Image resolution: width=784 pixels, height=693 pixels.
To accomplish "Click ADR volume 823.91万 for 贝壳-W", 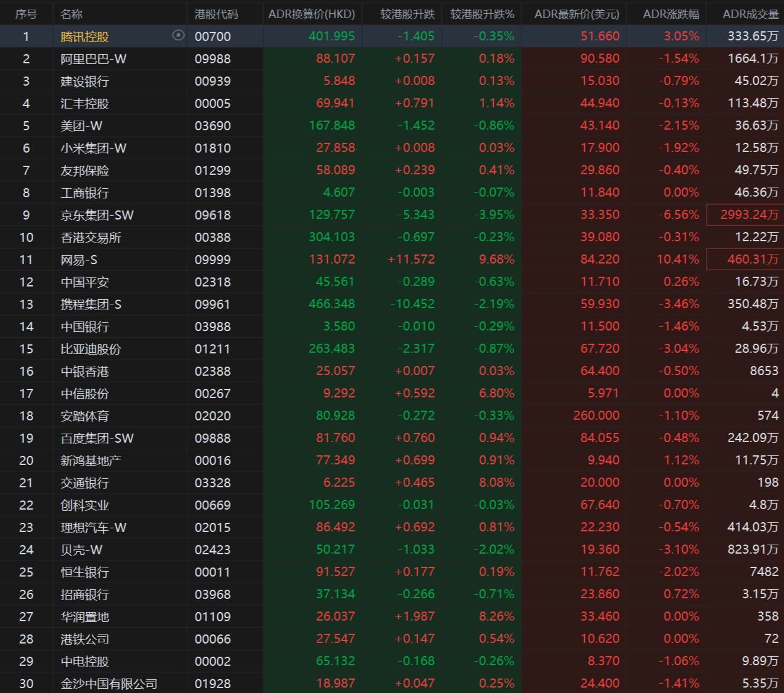I will click(753, 549).
